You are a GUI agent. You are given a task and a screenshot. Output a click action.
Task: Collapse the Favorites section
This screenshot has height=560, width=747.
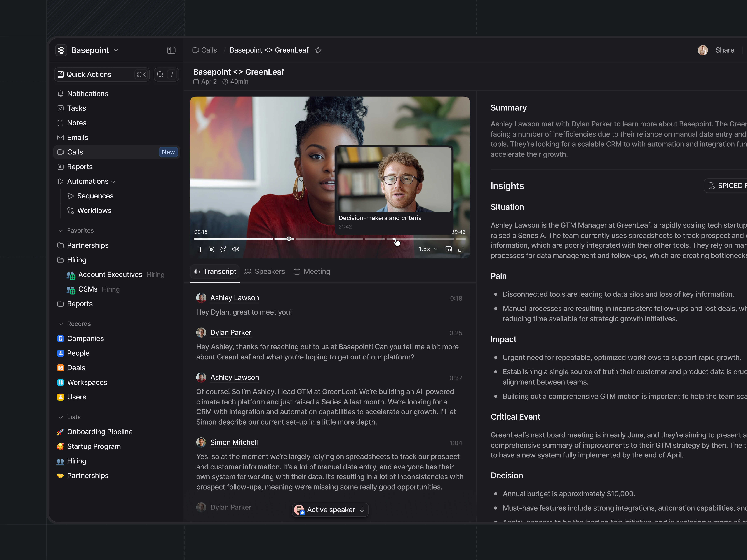(60, 231)
